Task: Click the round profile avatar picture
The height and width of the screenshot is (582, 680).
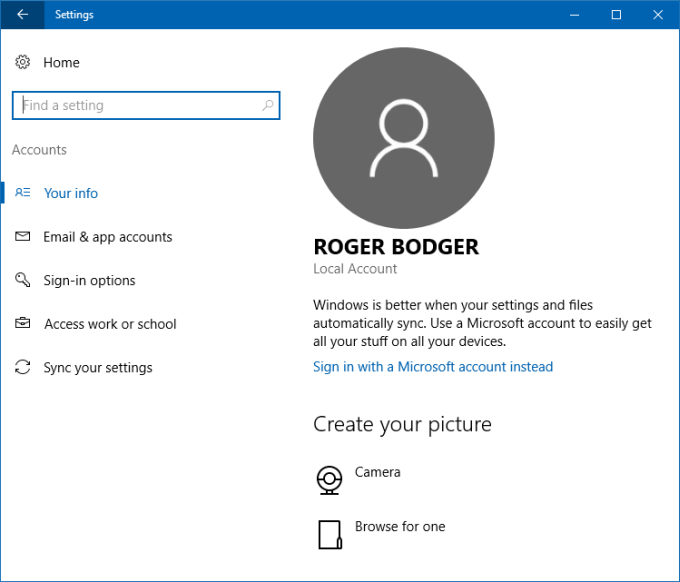Action: (403, 138)
